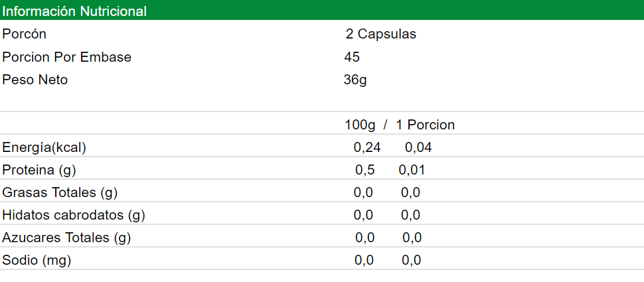Click the Información Nutricional header

(74, 11)
